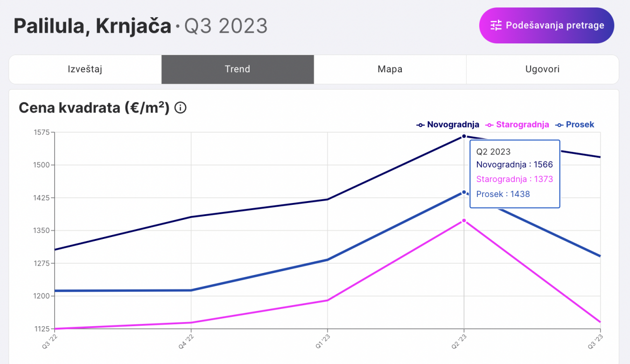Screen dimensions: 630x364
Task: Select the Trend tab
Action: click(238, 70)
